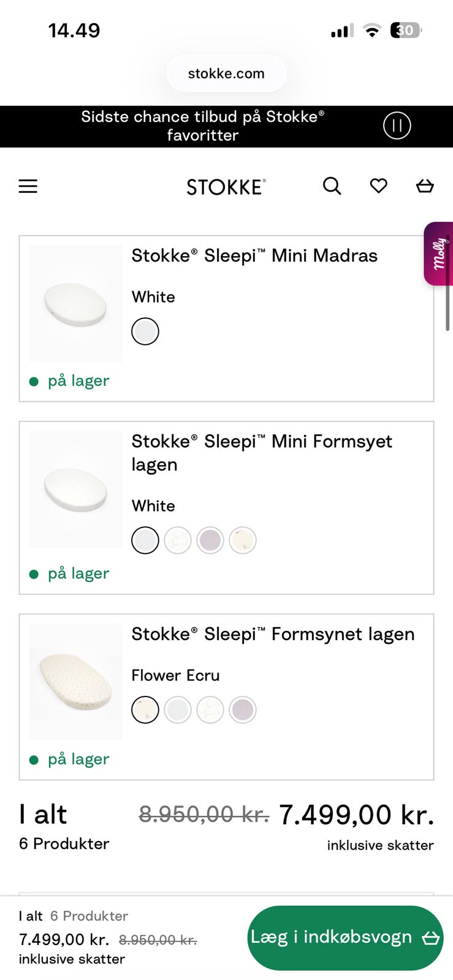
Task: Pick fourth ecru swatch for Mini Formsyet lagen
Action: [x=243, y=540]
